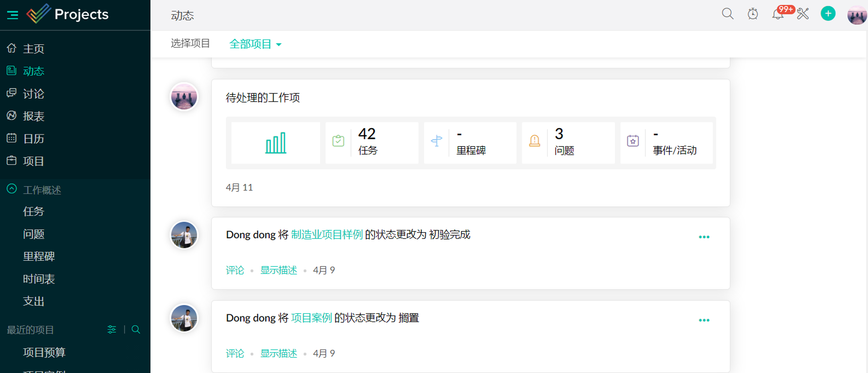Open the 42 任务 tile
868x373 pixels.
tap(372, 143)
